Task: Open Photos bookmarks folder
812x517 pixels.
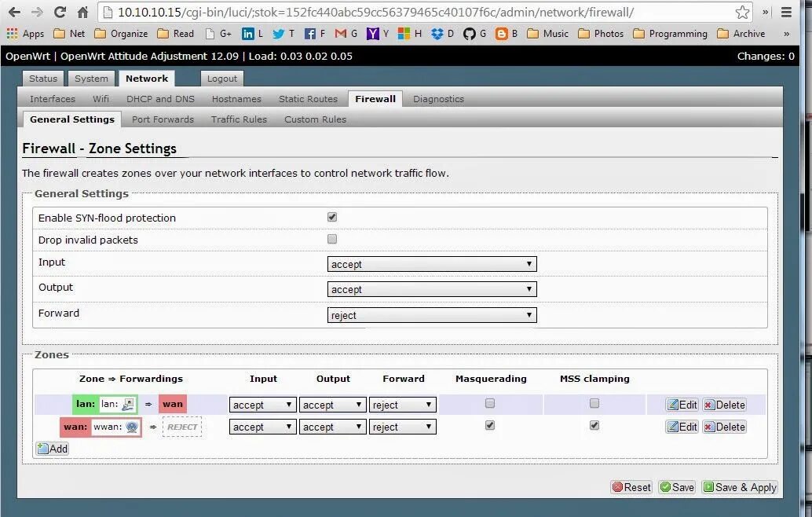Action: (601, 34)
